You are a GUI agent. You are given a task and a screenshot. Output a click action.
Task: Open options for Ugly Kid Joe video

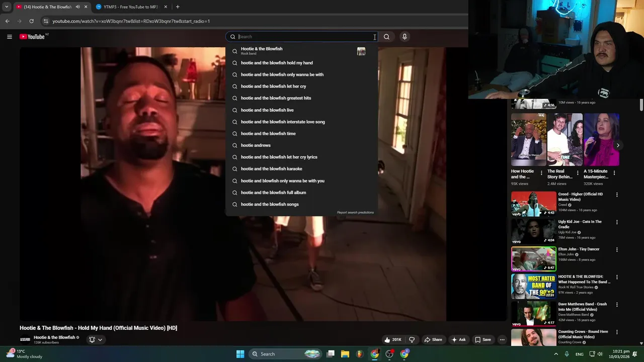(617, 222)
